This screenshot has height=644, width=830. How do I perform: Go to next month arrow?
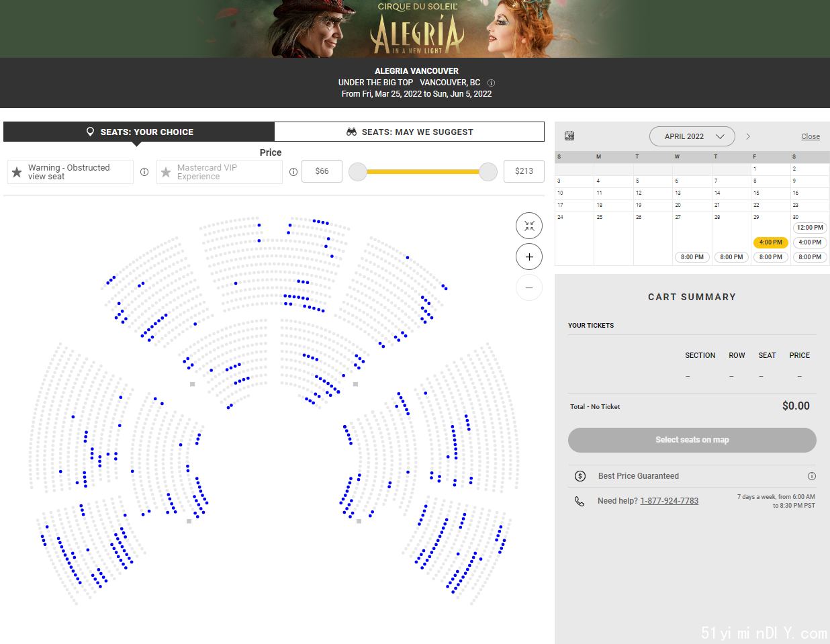748,136
